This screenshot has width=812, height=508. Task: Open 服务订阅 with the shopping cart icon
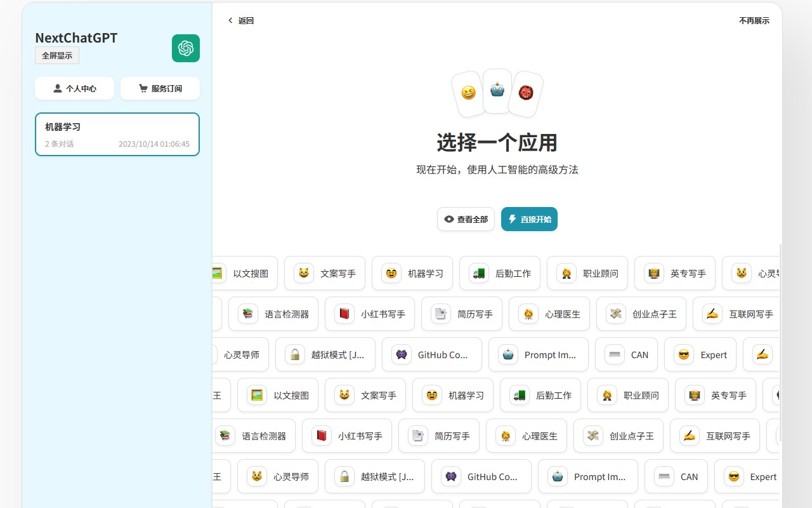click(160, 88)
